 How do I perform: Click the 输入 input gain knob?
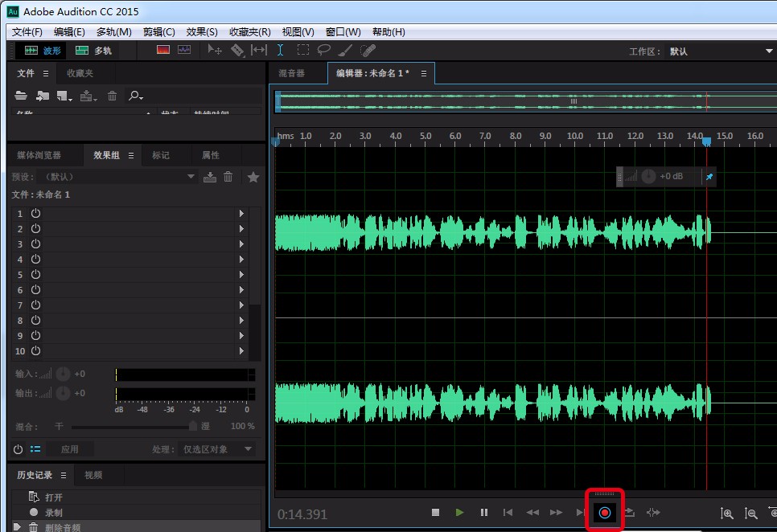click(63, 374)
